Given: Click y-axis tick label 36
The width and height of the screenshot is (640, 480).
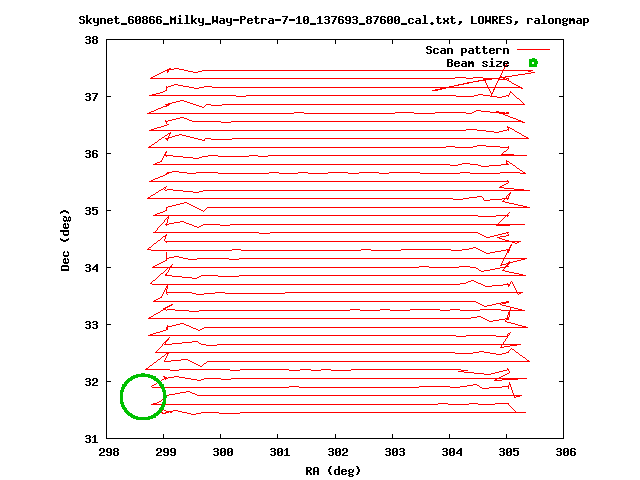Looking at the screenshot, I should point(91,154).
